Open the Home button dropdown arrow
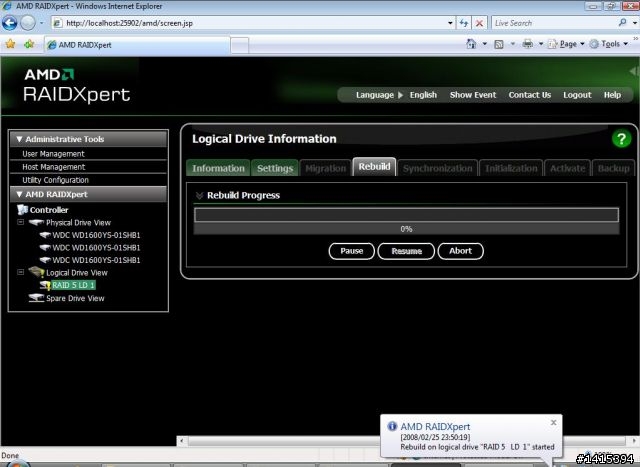The width and height of the screenshot is (640, 467). pos(484,44)
